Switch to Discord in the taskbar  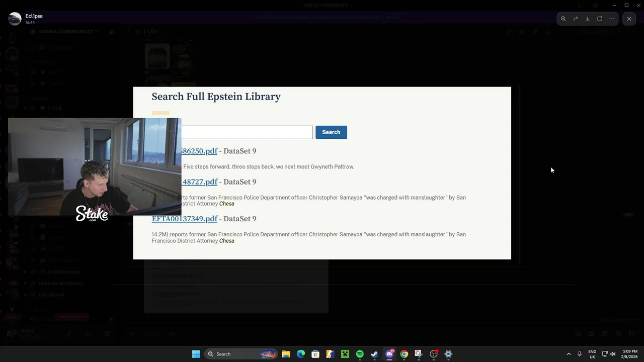(389, 354)
